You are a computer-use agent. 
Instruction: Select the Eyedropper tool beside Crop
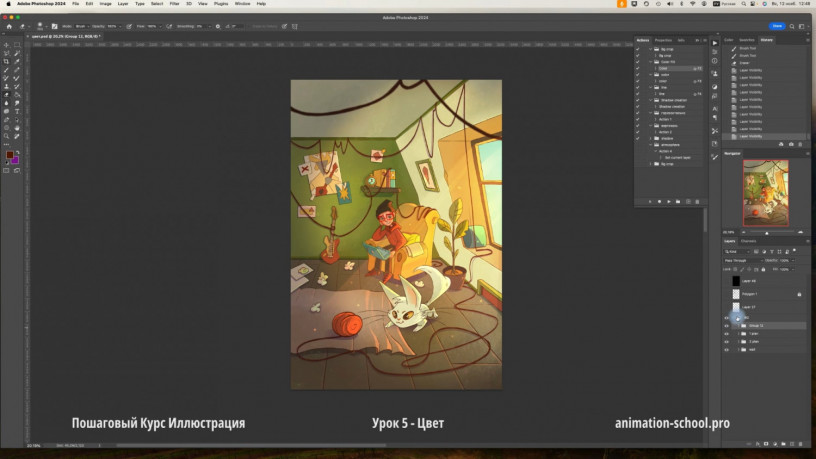[x=17, y=61]
